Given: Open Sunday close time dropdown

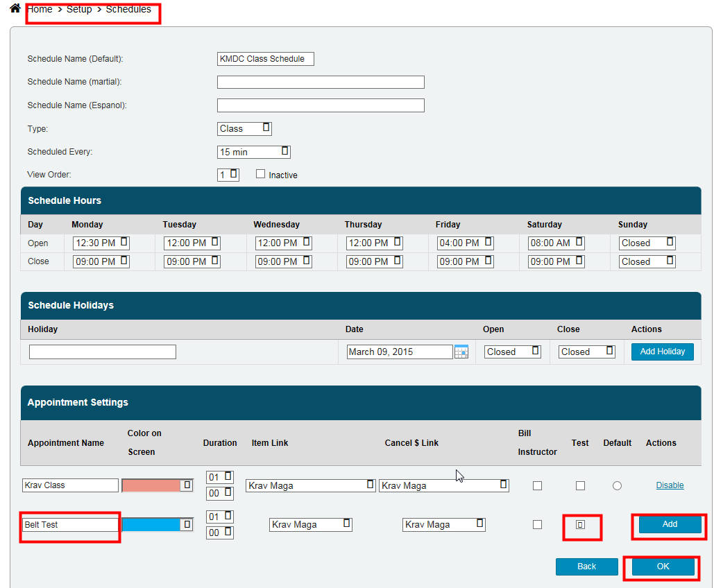Looking at the screenshot, I should tap(647, 261).
